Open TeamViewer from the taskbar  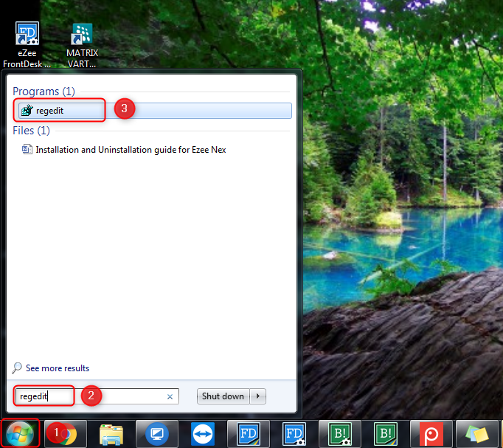pyautogui.click(x=203, y=434)
